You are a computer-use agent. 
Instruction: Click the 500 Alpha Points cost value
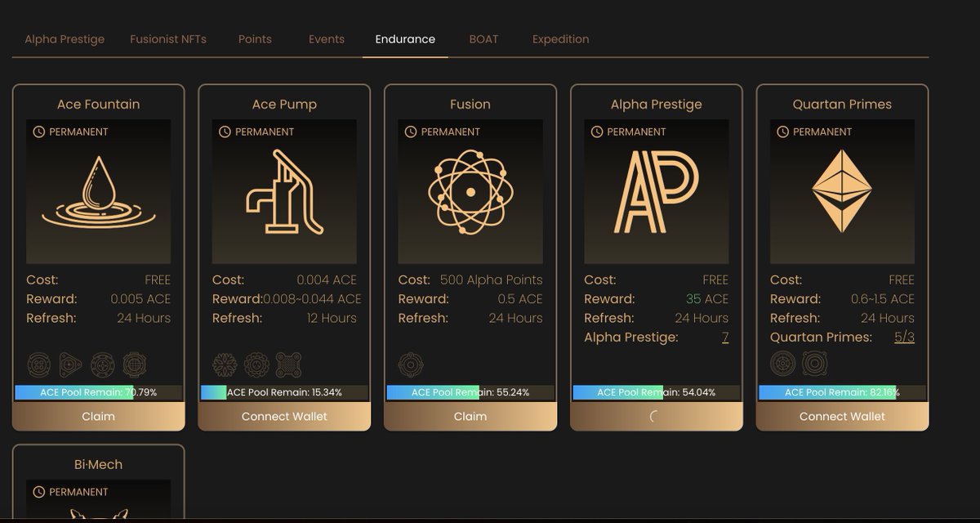click(491, 279)
